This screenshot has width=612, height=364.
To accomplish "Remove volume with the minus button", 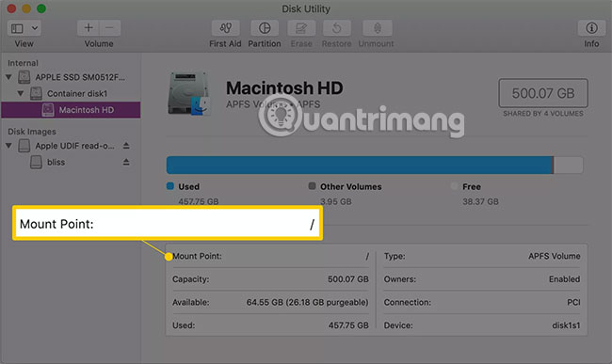I will pos(109,28).
